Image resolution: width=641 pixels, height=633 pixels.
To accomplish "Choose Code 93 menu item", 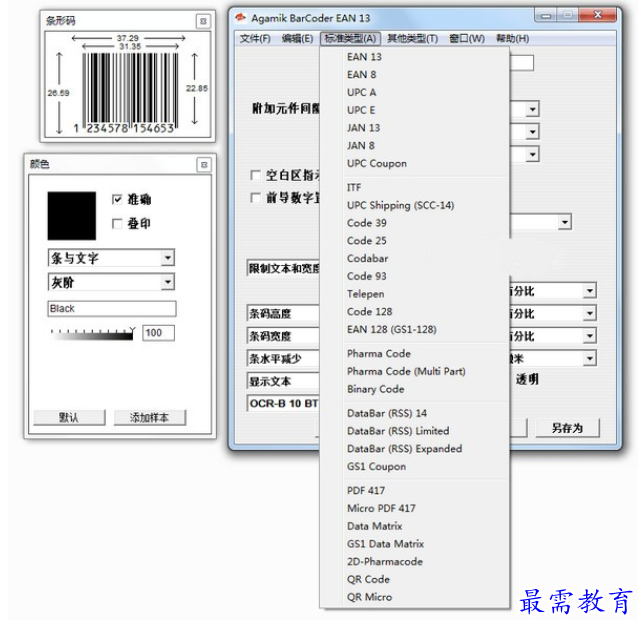I will tap(415, 276).
